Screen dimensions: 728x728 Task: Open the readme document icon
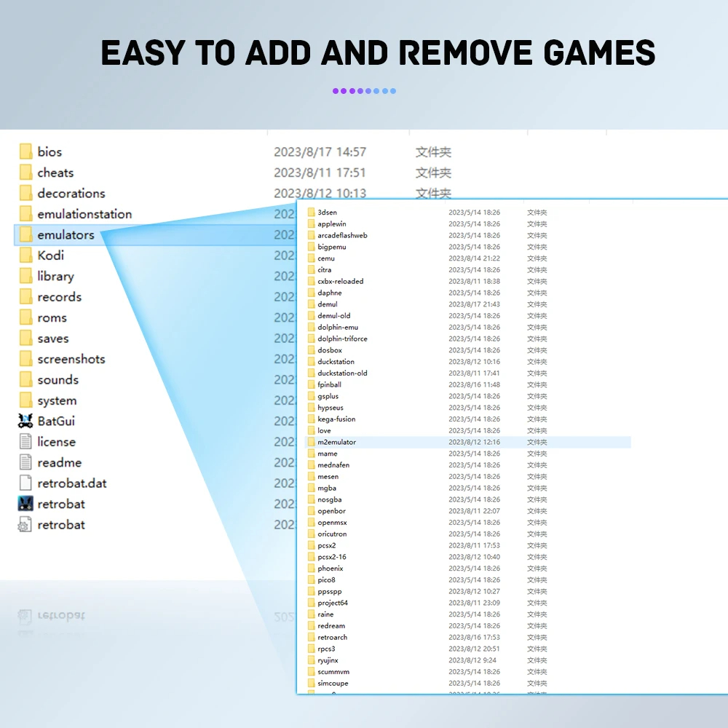(25, 462)
